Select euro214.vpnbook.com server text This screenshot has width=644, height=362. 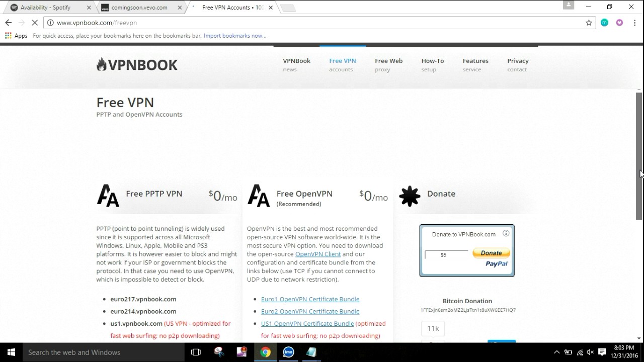[x=143, y=311]
